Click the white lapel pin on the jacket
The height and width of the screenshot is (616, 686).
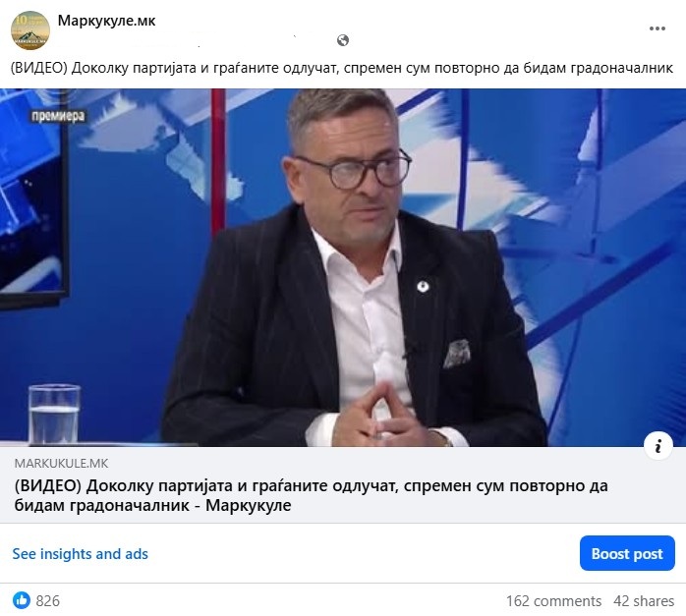click(423, 287)
